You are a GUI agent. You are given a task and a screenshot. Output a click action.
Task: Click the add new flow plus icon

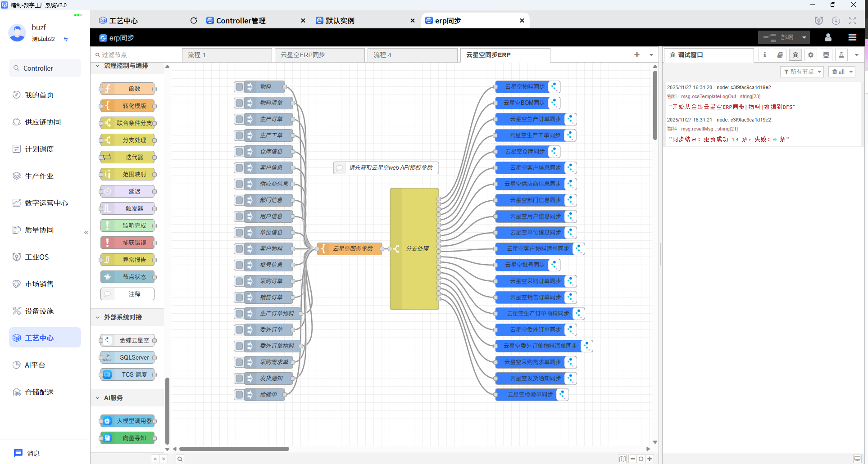tap(637, 55)
